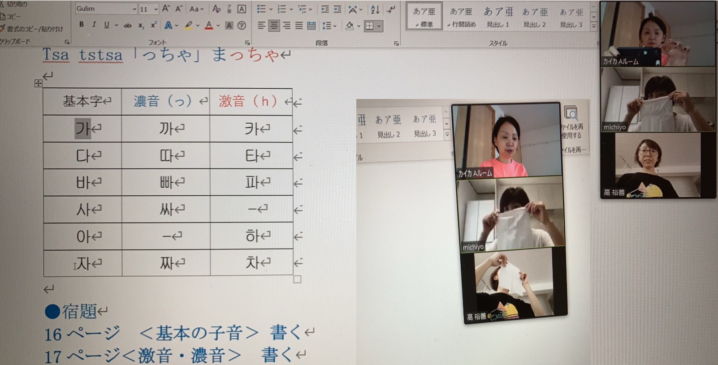This screenshot has height=365, width=718.
Task: Open the フォント dialog launcher
Action: click(248, 42)
